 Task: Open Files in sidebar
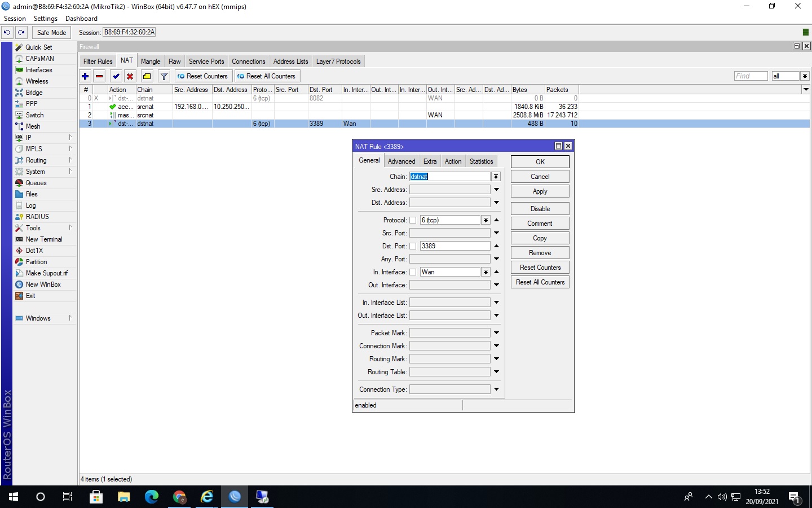tap(32, 194)
